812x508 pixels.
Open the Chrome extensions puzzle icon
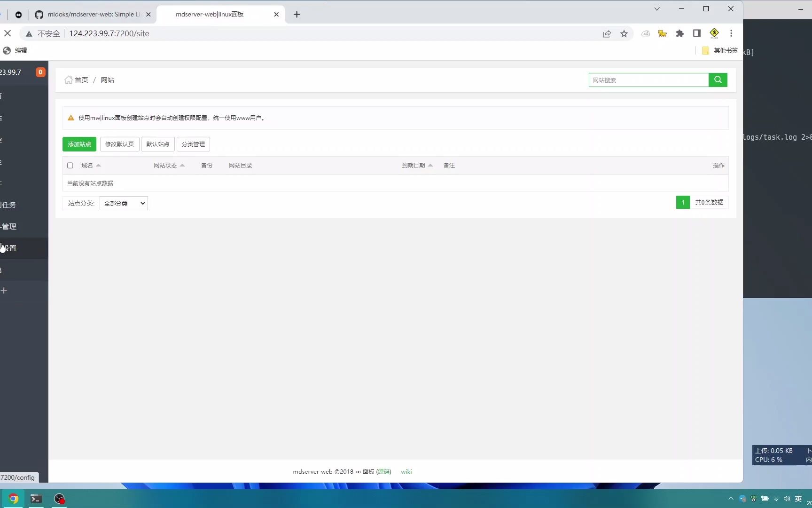679,33
